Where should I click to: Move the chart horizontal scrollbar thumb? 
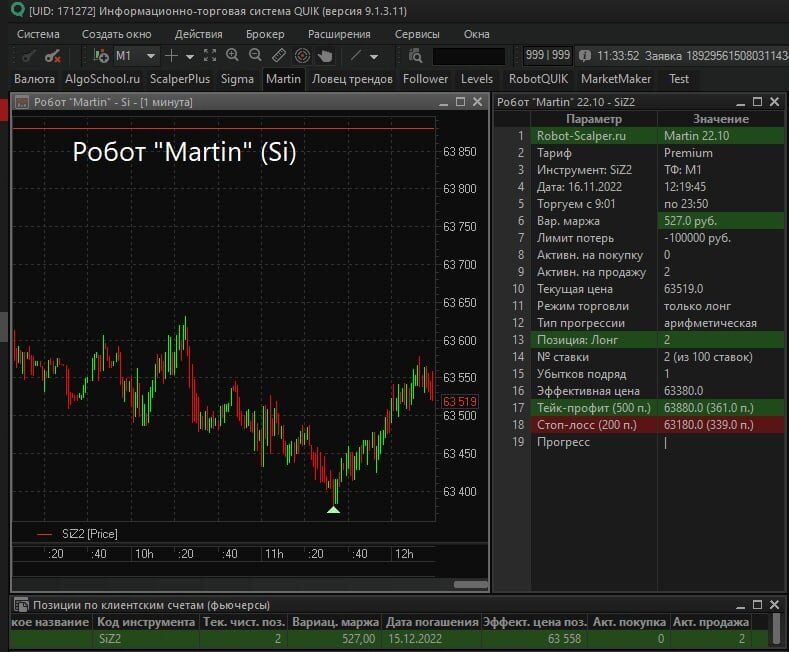pyautogui.click(x=470, y=585)
